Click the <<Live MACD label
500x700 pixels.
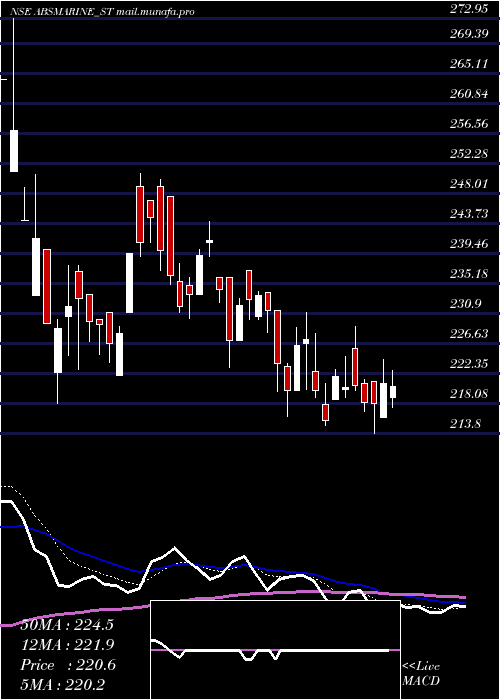coord(421,674)
